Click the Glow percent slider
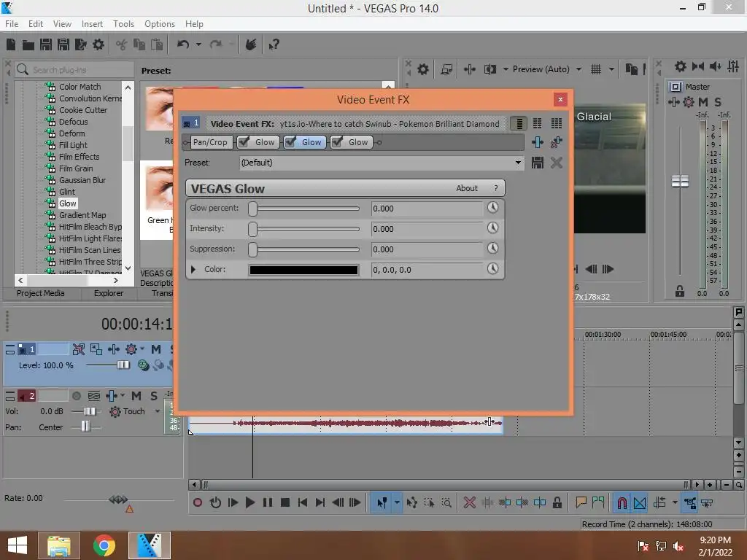The width and height of the screenshot is (747, 560). point(304,209)
